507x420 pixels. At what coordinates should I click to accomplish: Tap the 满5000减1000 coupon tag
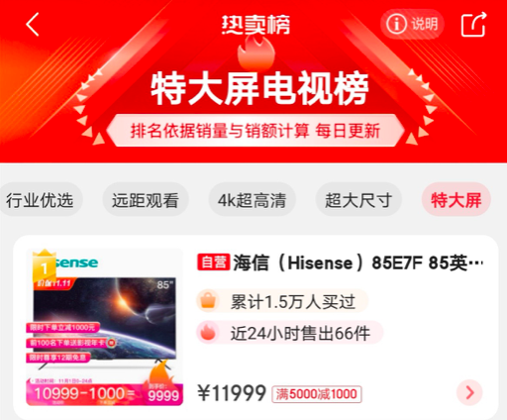pyautogui.click(x=317, y=394)
